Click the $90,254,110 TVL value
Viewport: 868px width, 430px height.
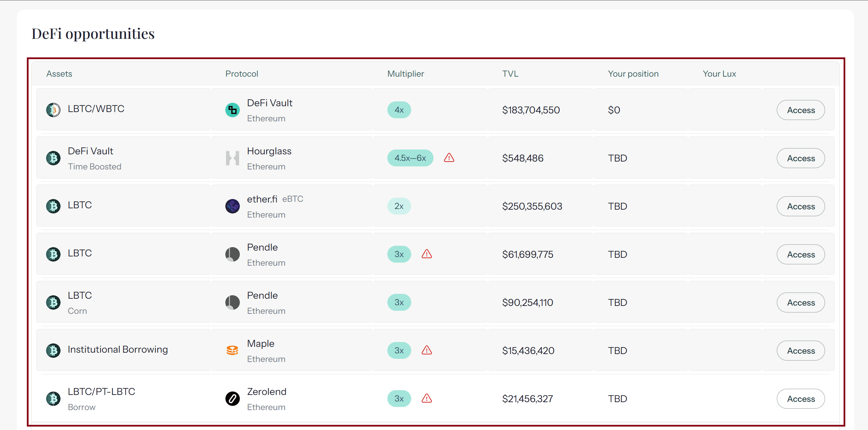[527, 302]
